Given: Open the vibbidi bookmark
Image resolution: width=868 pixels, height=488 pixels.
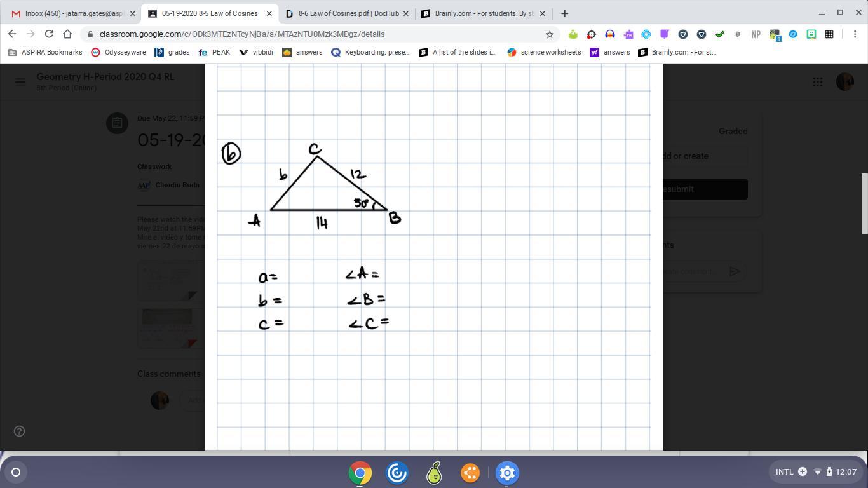Looking at the screenshot, I should [x=256, y=52].
